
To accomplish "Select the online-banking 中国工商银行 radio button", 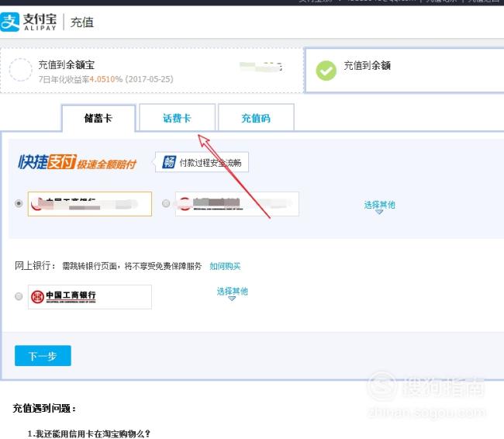I will point(19,296).
